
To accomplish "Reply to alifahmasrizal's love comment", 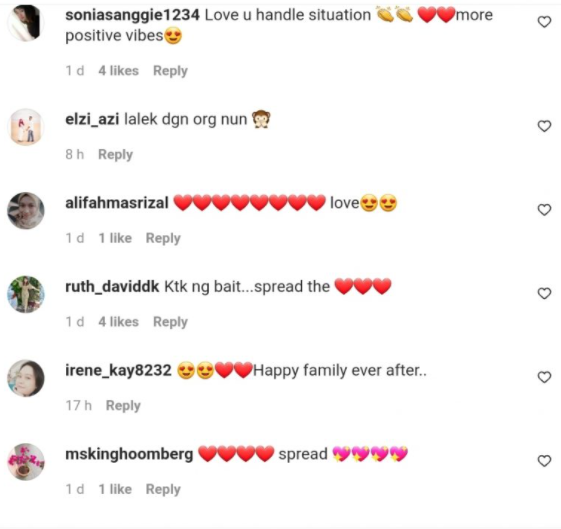I will [x=163, y=238].
